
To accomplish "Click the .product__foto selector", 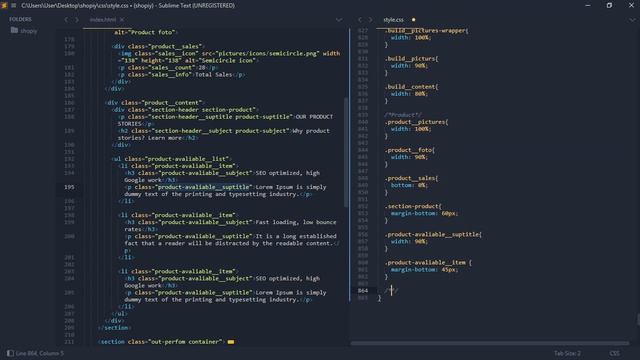I will point(409,150).
